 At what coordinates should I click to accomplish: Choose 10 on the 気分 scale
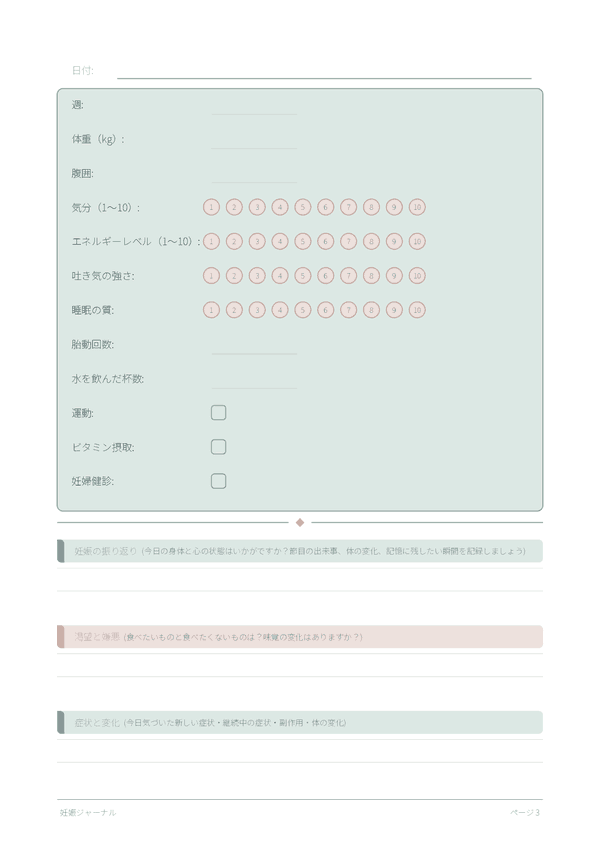(417, 207)
